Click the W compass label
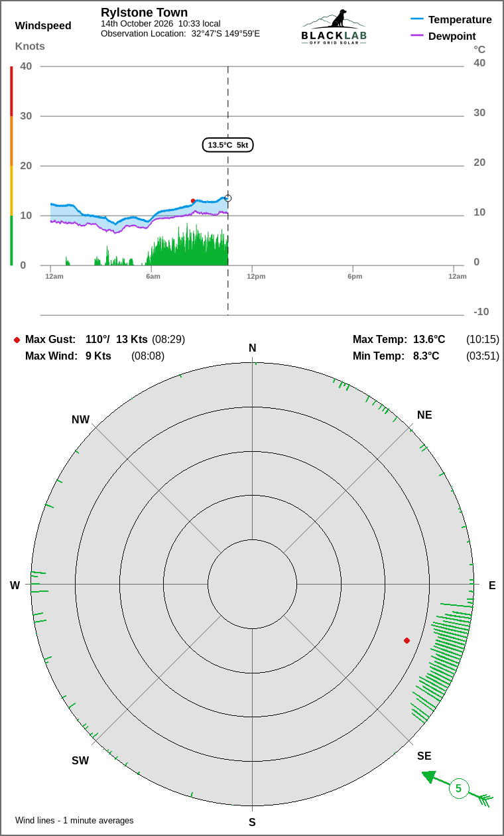 [15, 585]
